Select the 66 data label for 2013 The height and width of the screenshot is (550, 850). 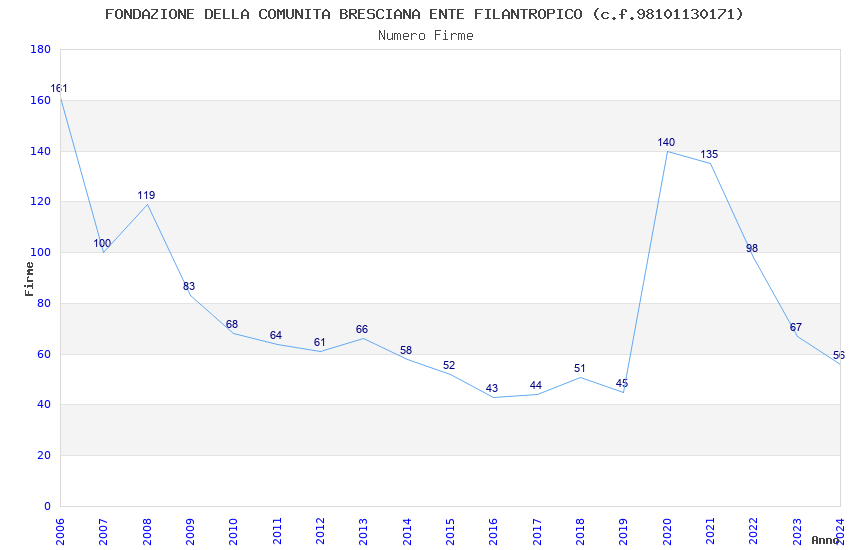(x=362, y=329)
